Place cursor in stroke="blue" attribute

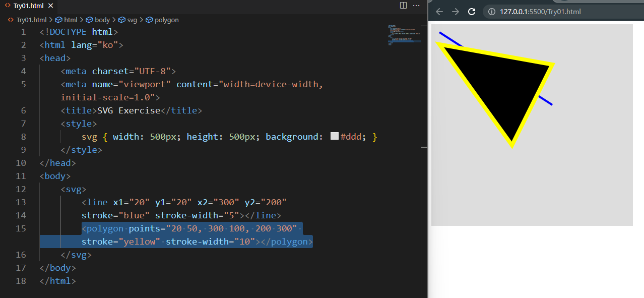point(115,215)
